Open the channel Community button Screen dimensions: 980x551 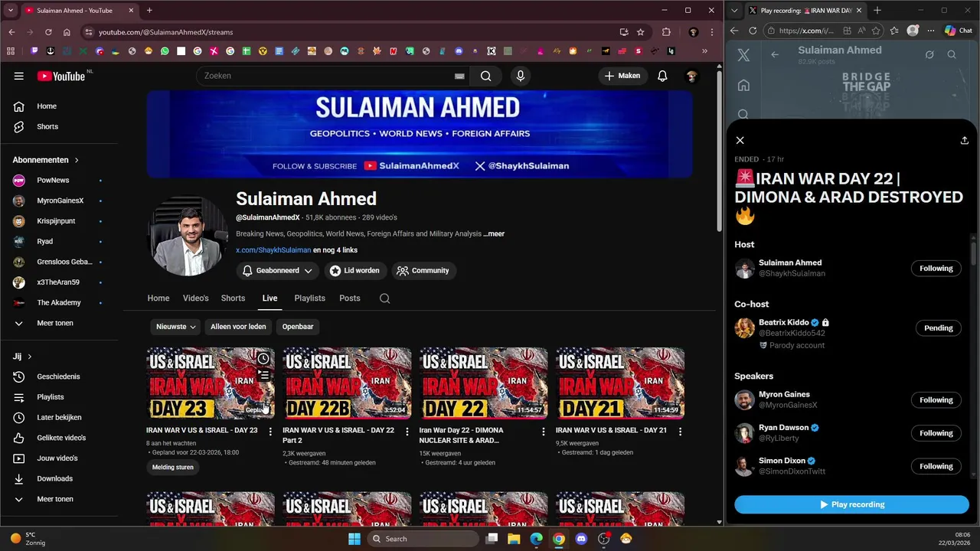tap(423, 271)
